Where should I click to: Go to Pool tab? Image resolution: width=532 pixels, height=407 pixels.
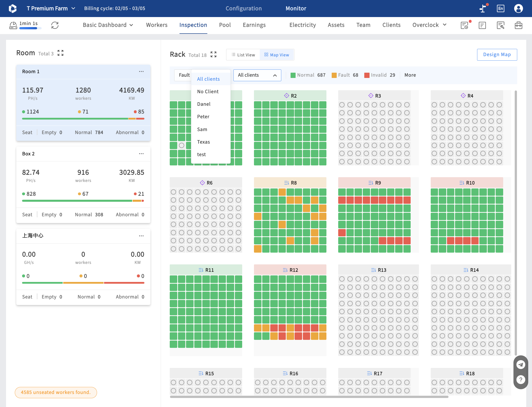(x=225, y=25)
